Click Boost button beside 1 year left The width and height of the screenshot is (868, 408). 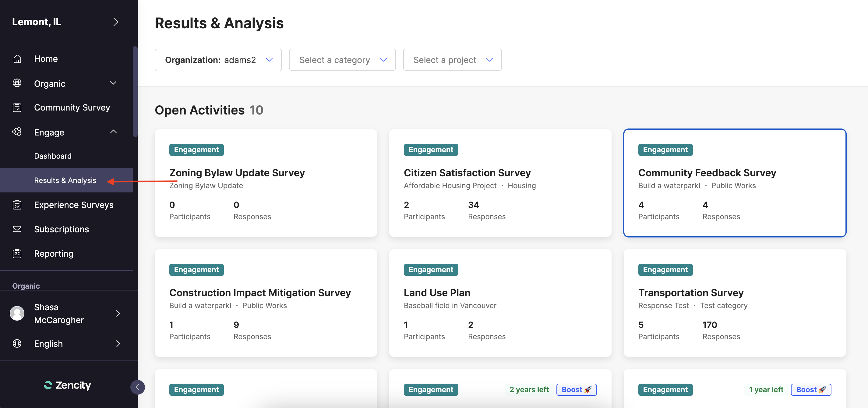(x=811, y=389)
